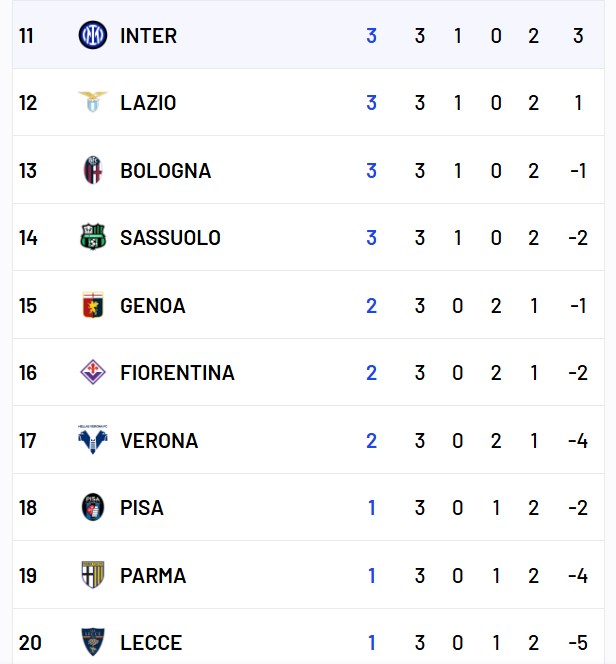Image resolution: width=616 pixels, height=664 pixels.
Task: Click the Lecce shield crest icon
Action: pyautogui.click(x=93, y=642)
